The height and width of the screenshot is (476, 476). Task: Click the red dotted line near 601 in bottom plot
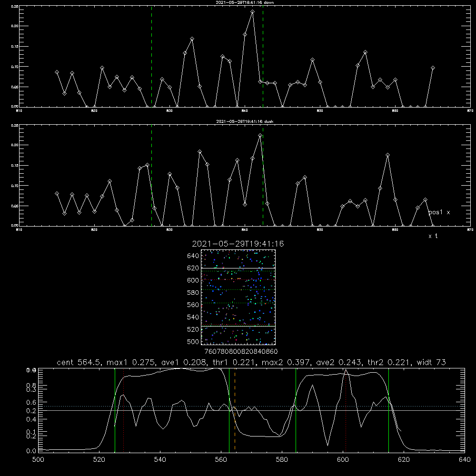pos(346,410)
